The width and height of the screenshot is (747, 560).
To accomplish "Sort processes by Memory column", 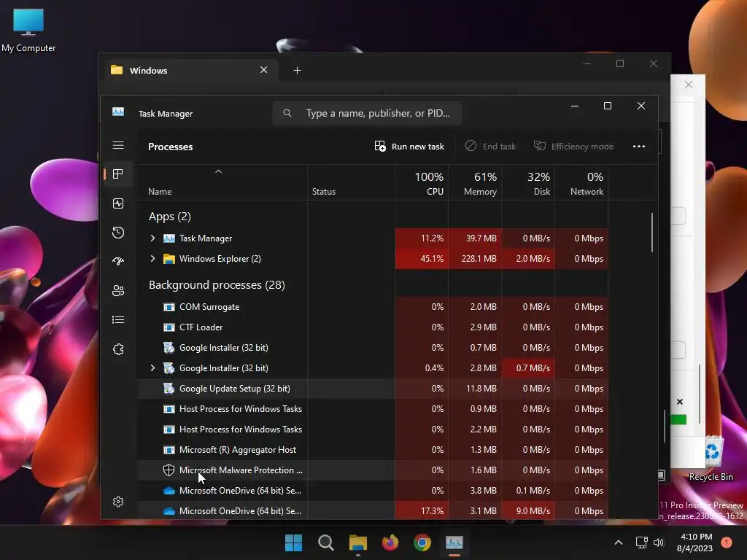I will click(x=475, y=183).
